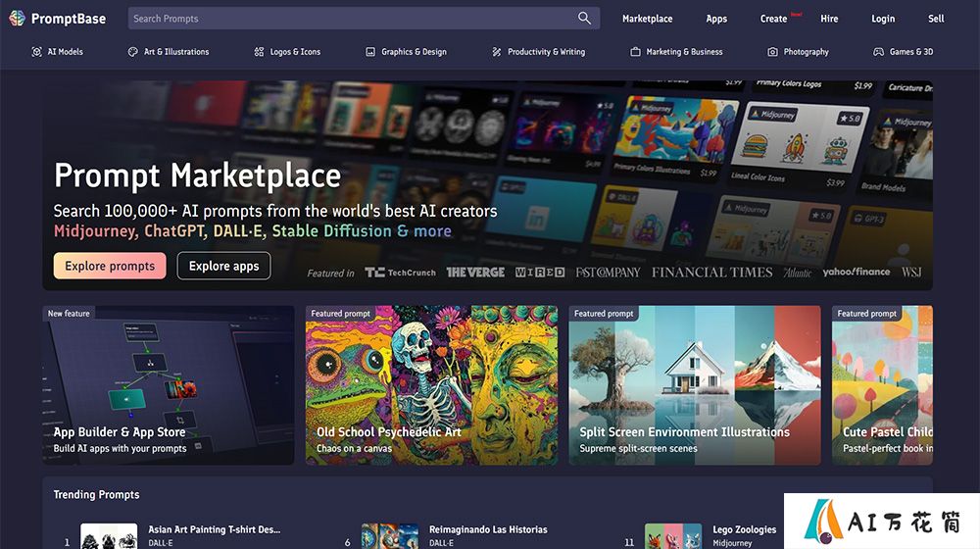Click the Marketing & Business briefcase icon
The width and height of the screenshot is (980, 549).
635,52
